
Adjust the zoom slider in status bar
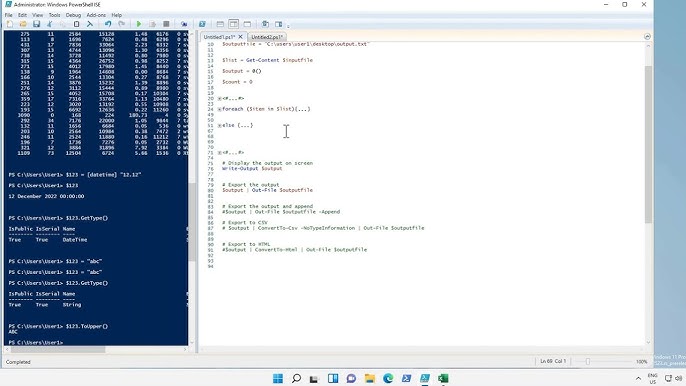tap(588, 361)
